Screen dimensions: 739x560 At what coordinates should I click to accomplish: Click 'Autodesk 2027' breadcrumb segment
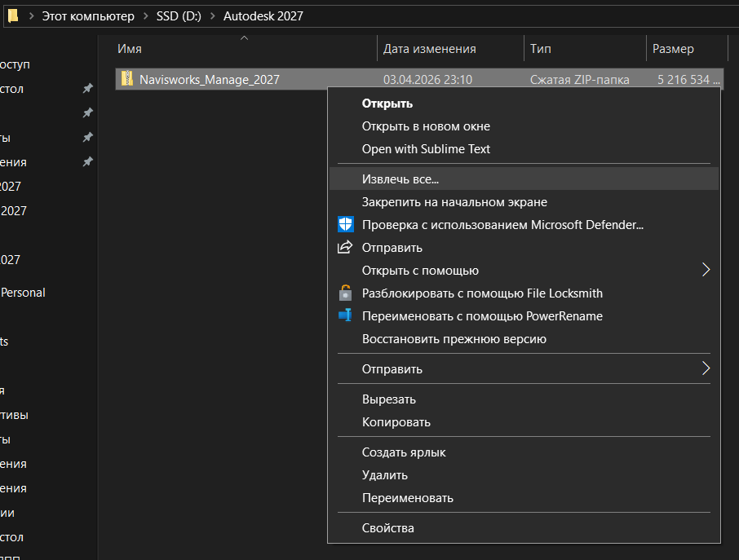tap(263, 16)
